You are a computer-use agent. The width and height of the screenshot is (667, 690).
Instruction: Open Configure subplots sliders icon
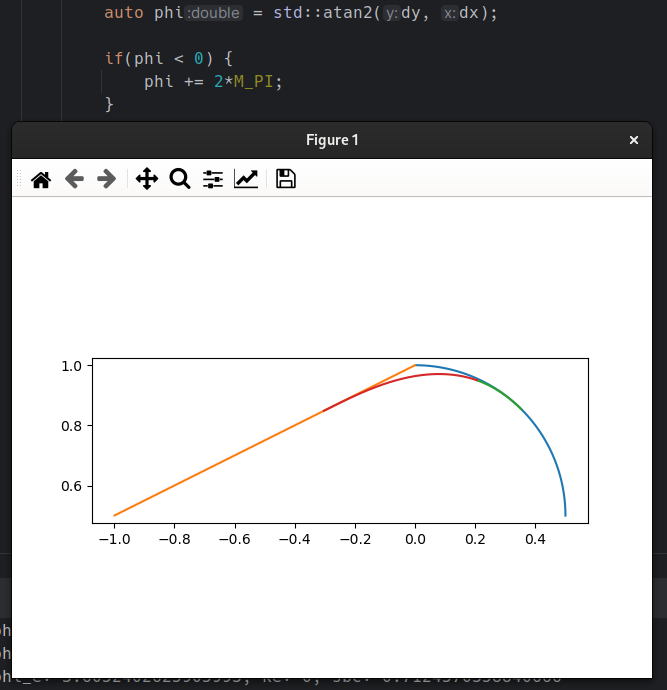click(213, 179)
